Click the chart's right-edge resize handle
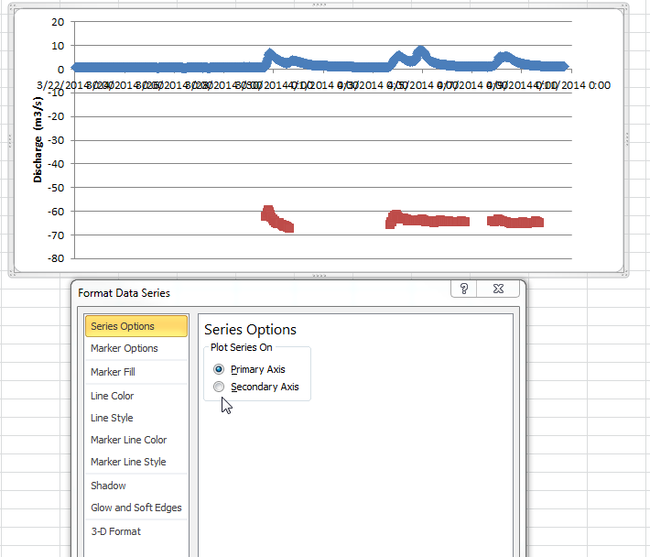 [x=627, y=140]
